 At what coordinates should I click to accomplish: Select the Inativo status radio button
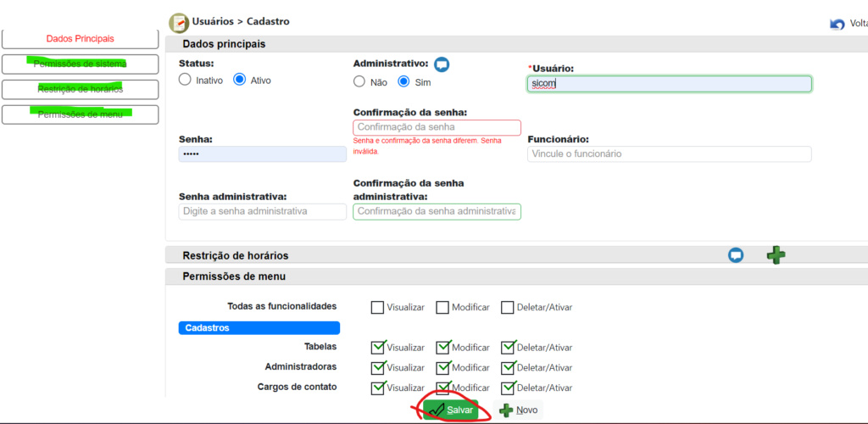(x=186, y=81)
